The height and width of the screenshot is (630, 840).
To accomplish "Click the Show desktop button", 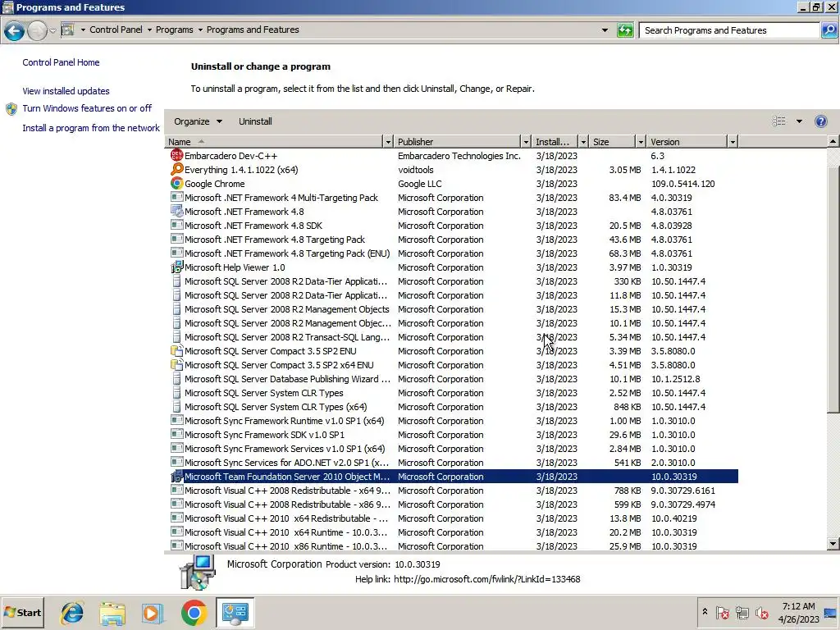I will point(832,612).
